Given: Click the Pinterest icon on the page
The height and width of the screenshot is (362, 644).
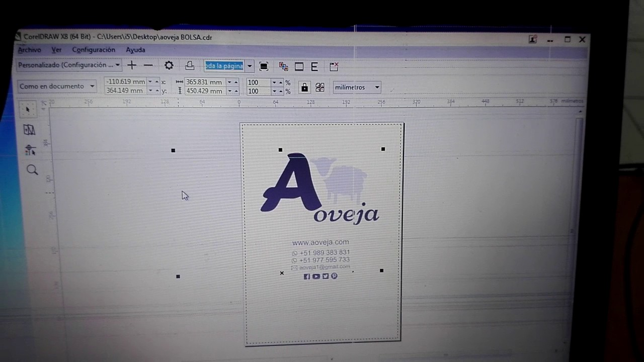Looking at the screenshot, I should 334,276.
